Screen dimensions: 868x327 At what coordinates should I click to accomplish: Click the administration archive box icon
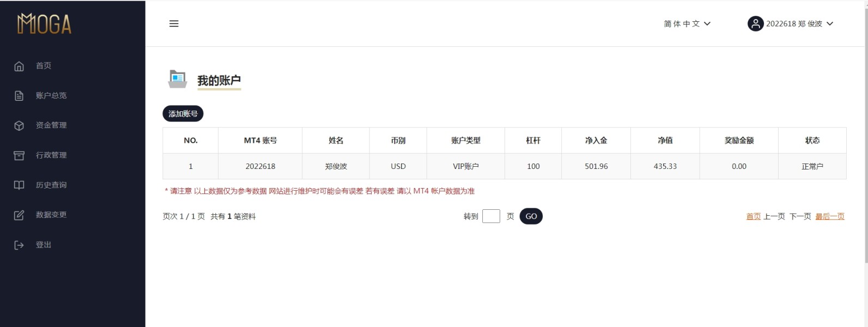click(19, 155)
